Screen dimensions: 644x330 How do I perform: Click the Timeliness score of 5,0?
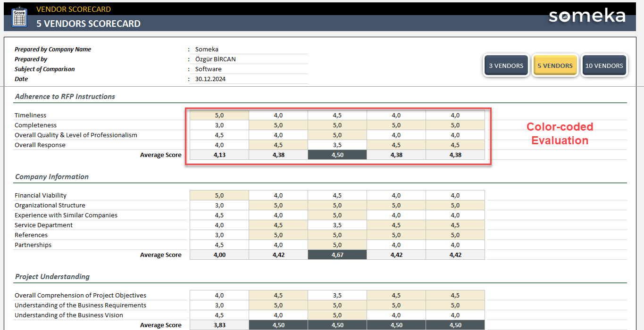[219, 115]
